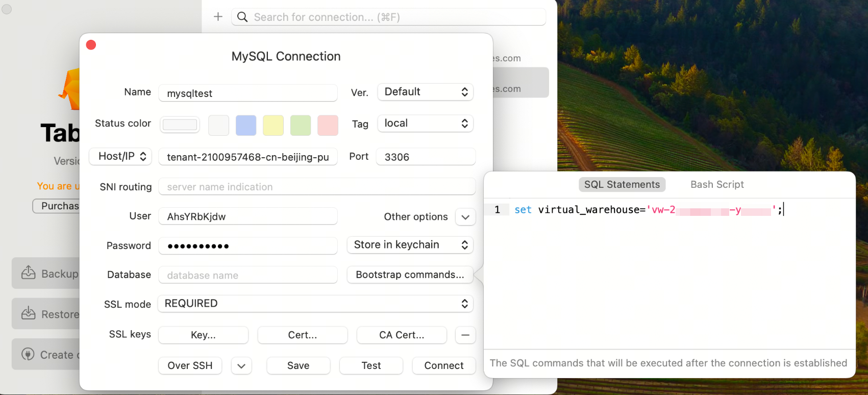Select the red status color swatch
The image size is (868, 395).
coord(328,126)
